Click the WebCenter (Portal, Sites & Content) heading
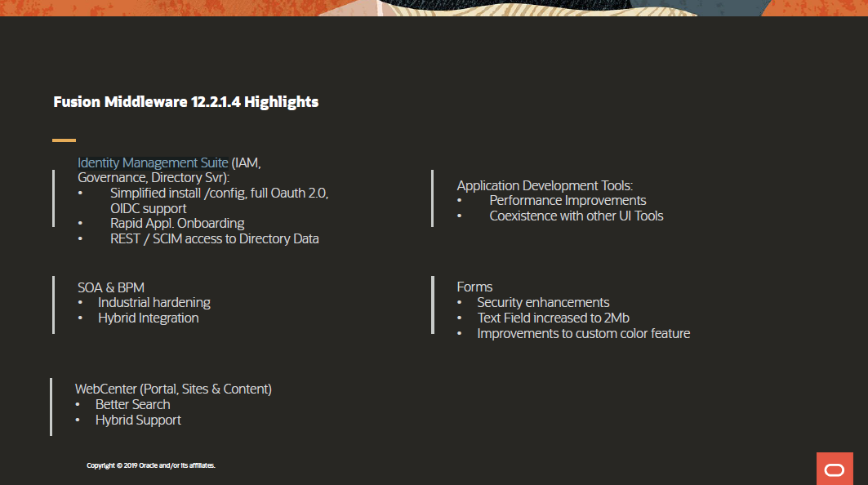The height and width of the screenshot is (485, 868). pos(173,389)
